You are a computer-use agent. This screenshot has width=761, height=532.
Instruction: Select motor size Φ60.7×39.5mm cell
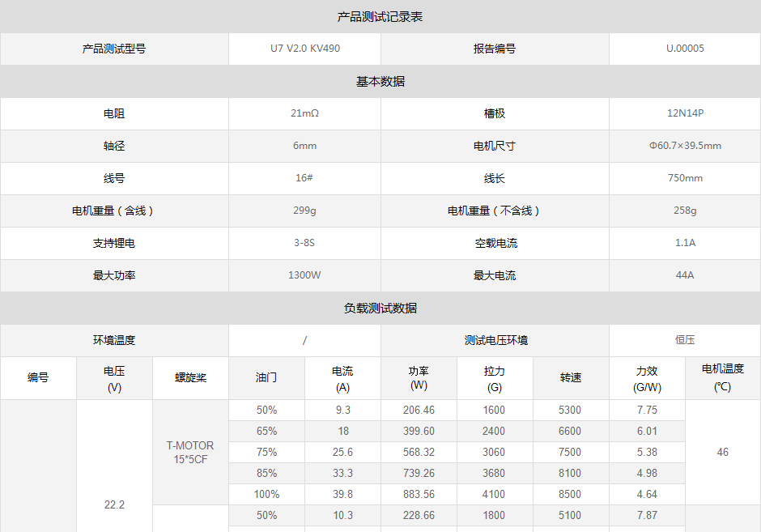click(x=685, y=146)
